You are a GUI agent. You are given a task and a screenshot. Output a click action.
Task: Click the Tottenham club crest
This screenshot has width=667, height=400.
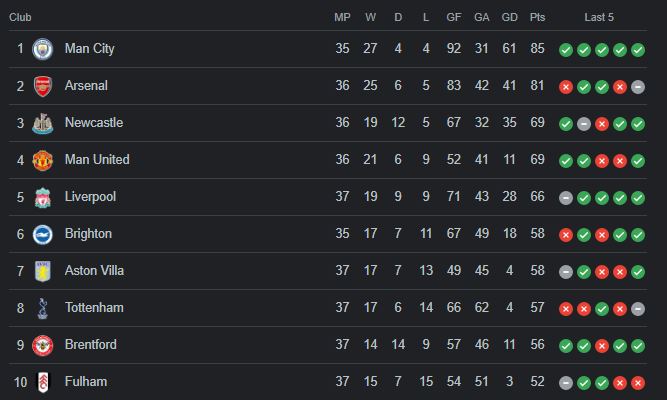[x=43, y=308]
